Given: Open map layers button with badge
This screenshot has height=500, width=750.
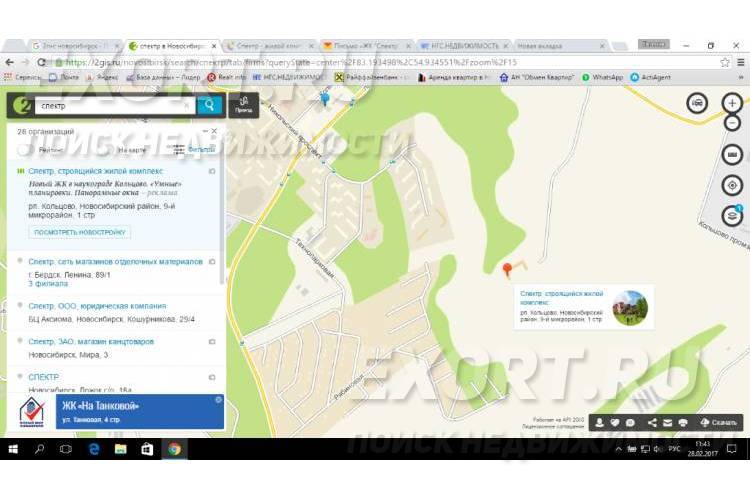Looking at the screenshot, I should tap(732, 216).
